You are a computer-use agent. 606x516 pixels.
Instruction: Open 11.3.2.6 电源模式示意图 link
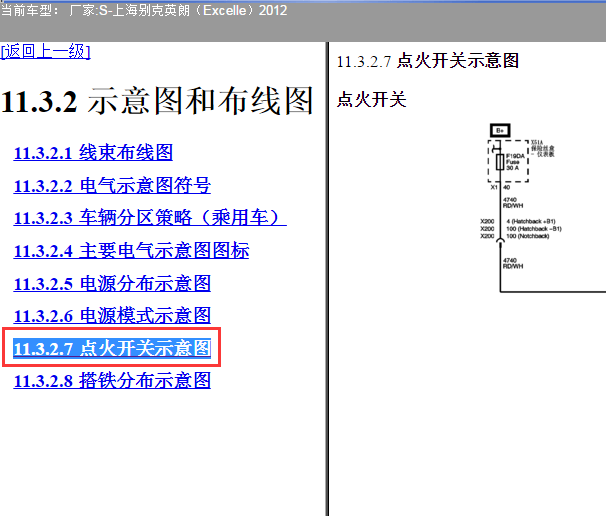[112, 315]
